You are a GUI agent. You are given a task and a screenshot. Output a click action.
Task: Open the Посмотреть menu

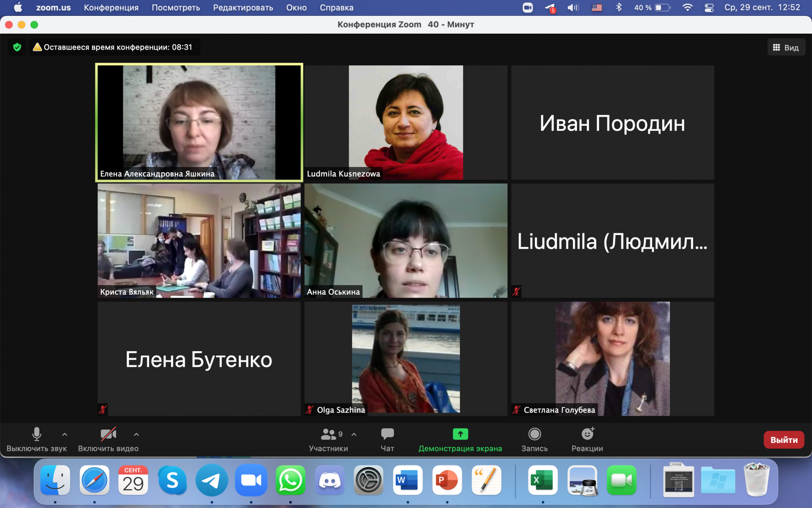(176, 7)
